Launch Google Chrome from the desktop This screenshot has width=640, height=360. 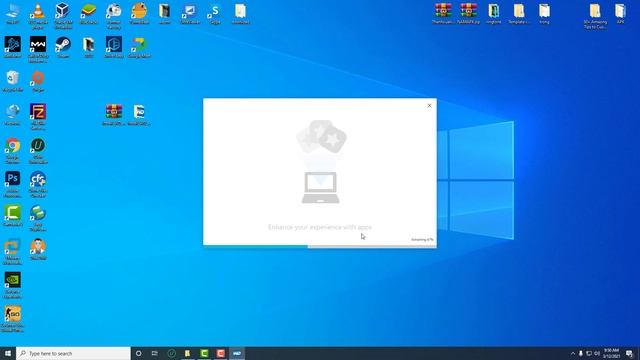(12, 150)
